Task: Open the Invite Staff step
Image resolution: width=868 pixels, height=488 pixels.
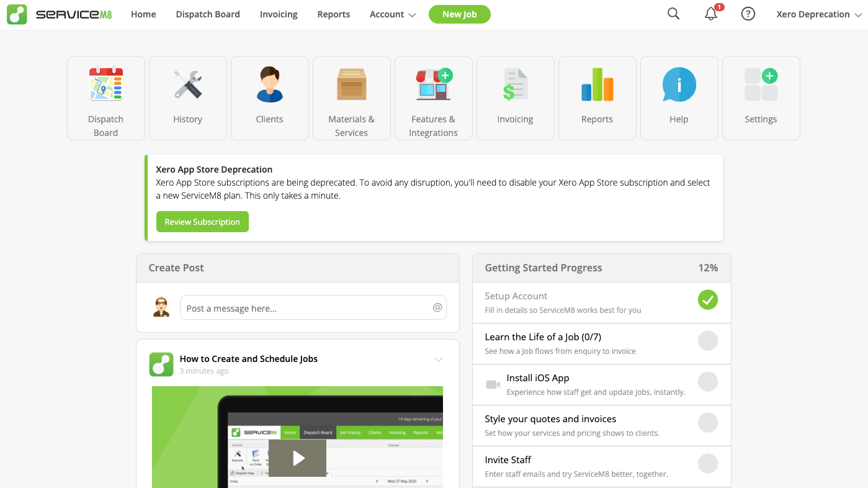Action: [x=602, y=466]
